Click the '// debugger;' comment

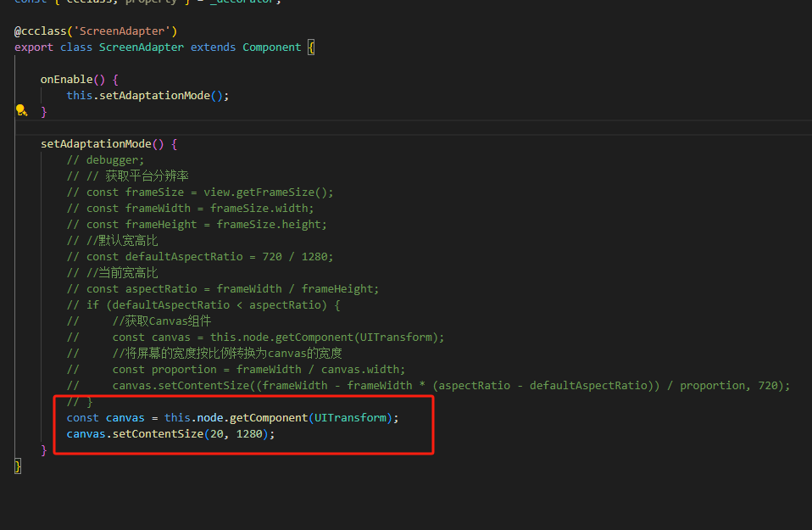[x=105, y=159]
